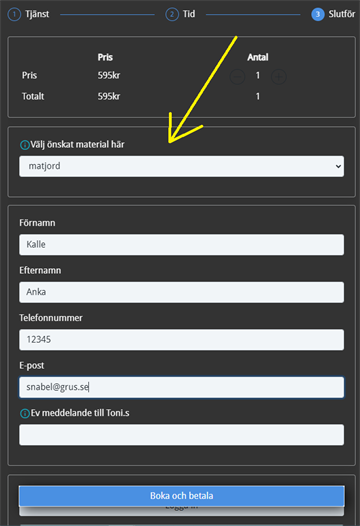Click the dropdown chevron arrow on material selector
The image size is (360, 526).
coord(338,166)
